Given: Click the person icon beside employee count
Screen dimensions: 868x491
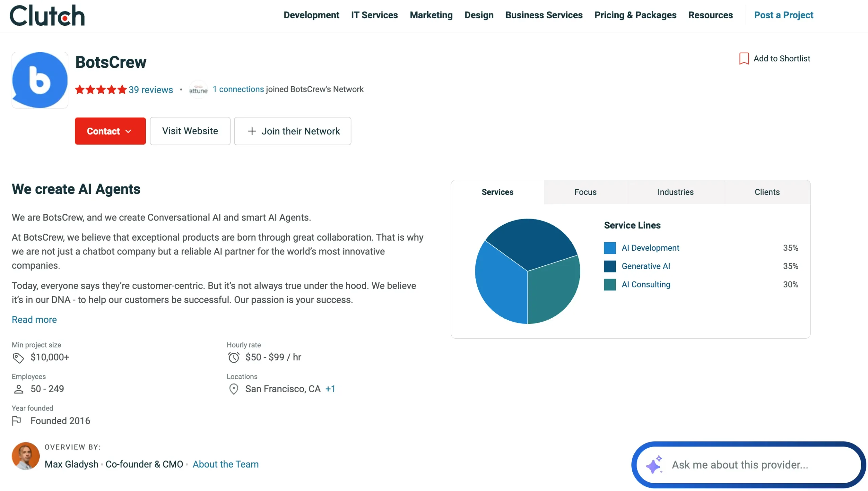Looking at the screenshot, I should tap(18, 389).
